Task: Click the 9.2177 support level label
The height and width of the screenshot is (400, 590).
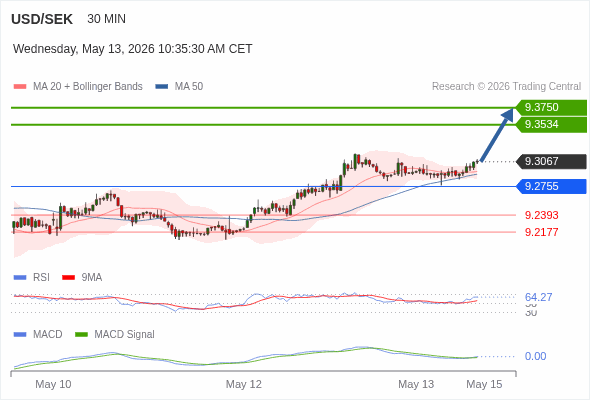Action: click(x=541, y=232)
